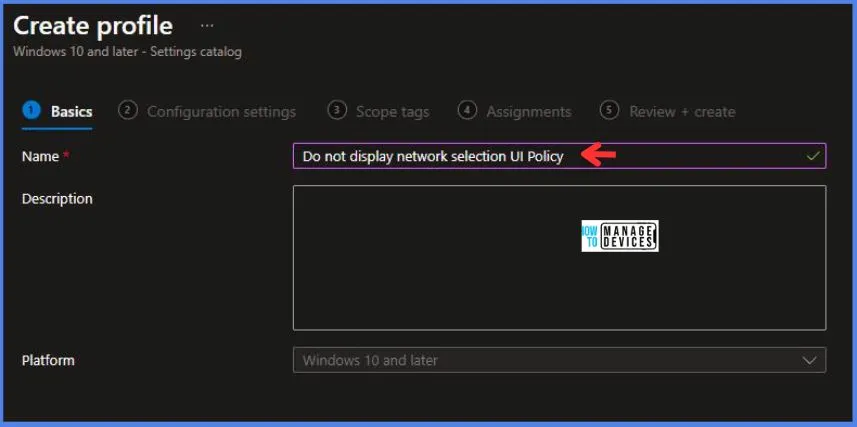Click the step 3 circle icon
Screen dimensions: 857x427
[337, 110]
